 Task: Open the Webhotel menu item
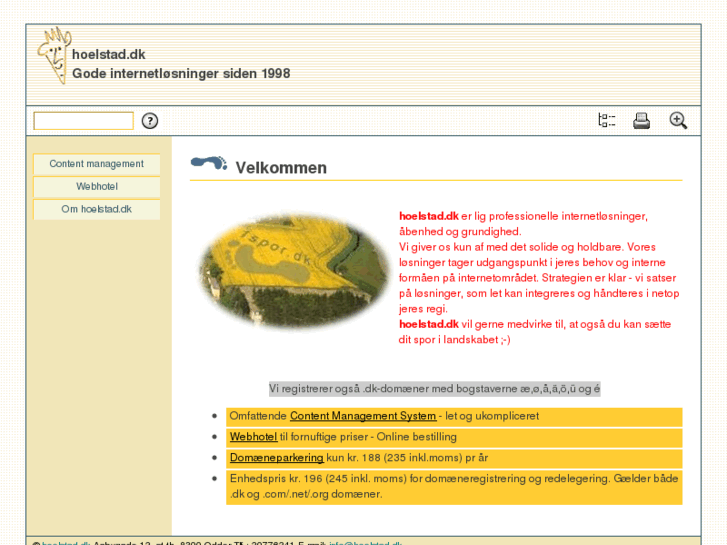[96, 187]
